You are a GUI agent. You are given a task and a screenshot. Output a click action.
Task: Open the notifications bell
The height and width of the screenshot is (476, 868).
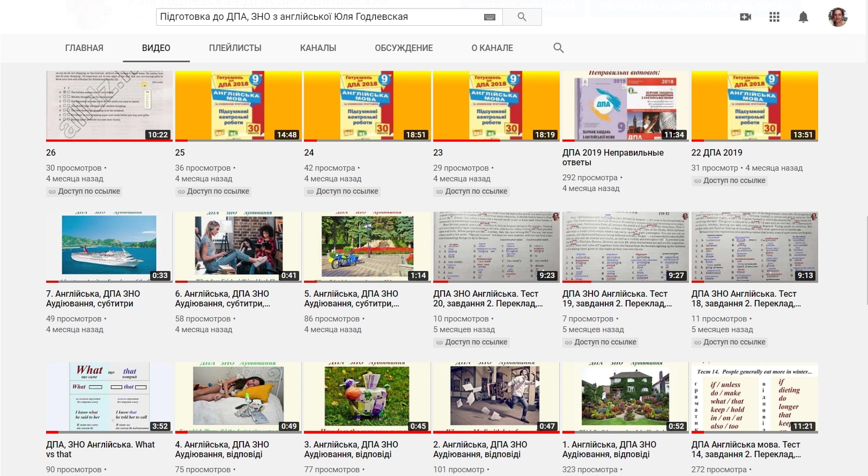point(803,17)
